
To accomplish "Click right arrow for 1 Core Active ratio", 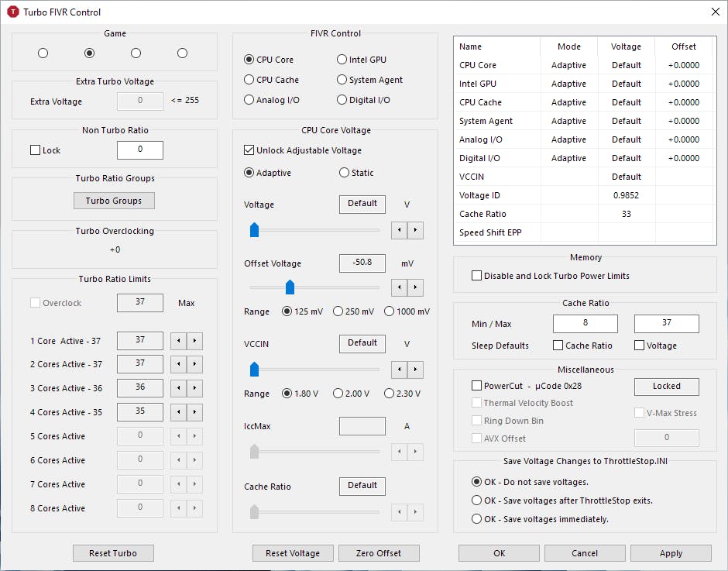I will [194, 341].
